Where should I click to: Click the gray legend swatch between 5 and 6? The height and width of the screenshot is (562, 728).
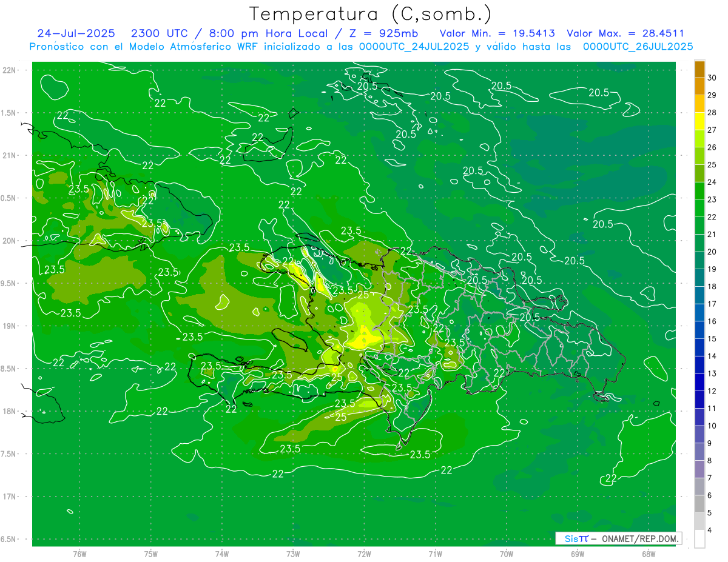click(x=699, y=504)
